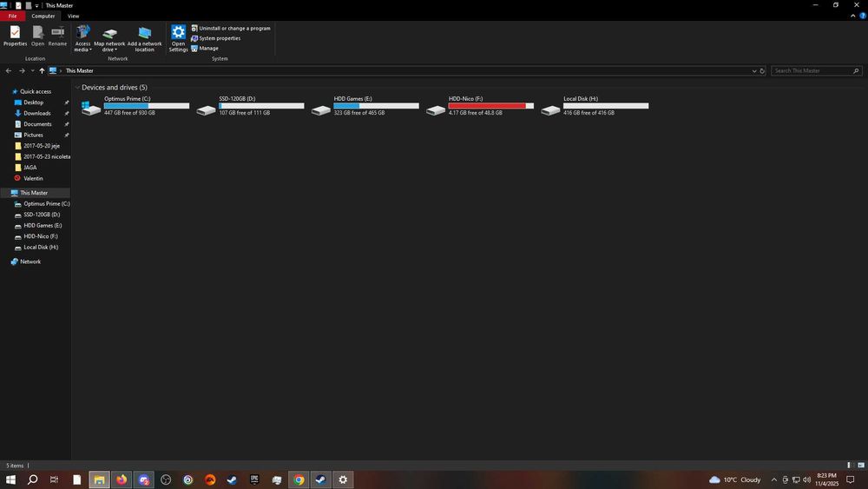Screen dimensions: 868x489
Task: Open SSD-120GB (D:) in sidebar tree
Action: click(x=42, y=215)
